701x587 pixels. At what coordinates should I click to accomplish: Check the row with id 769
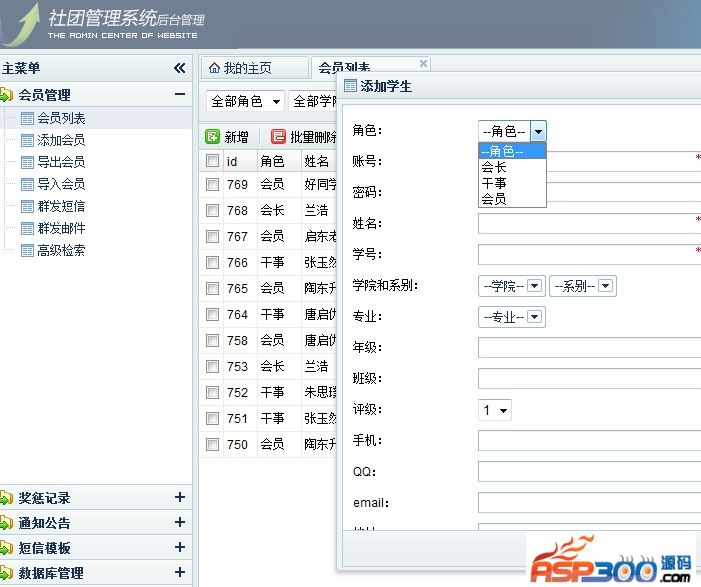coord(212,184)
